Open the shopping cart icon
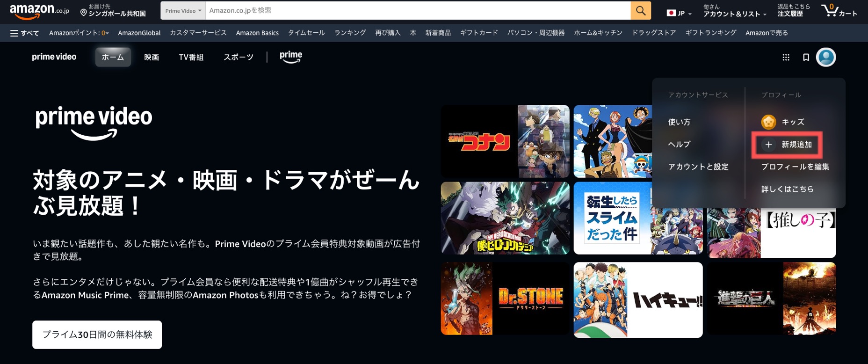The height and width of the screenshot is (364, 868). click(x=839, y=10)
